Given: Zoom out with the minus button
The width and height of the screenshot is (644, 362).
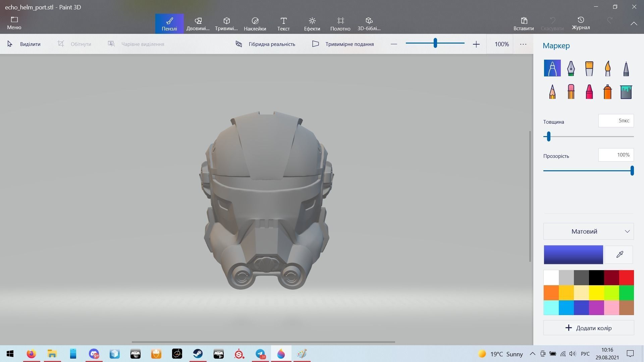Looking at the screenshot, I should (394, 44).
